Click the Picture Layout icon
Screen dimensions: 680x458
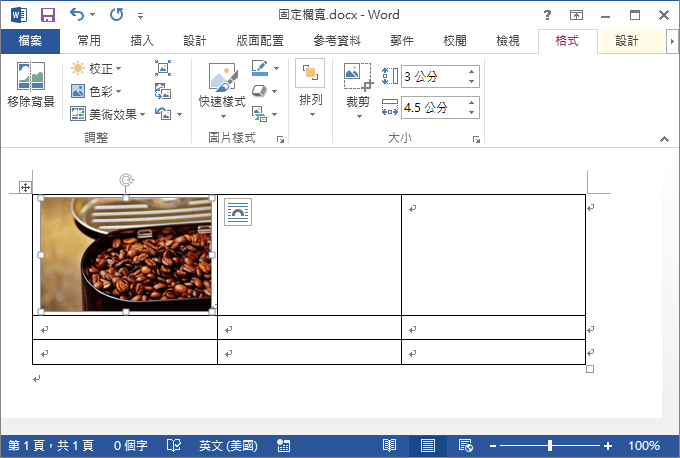259,114
